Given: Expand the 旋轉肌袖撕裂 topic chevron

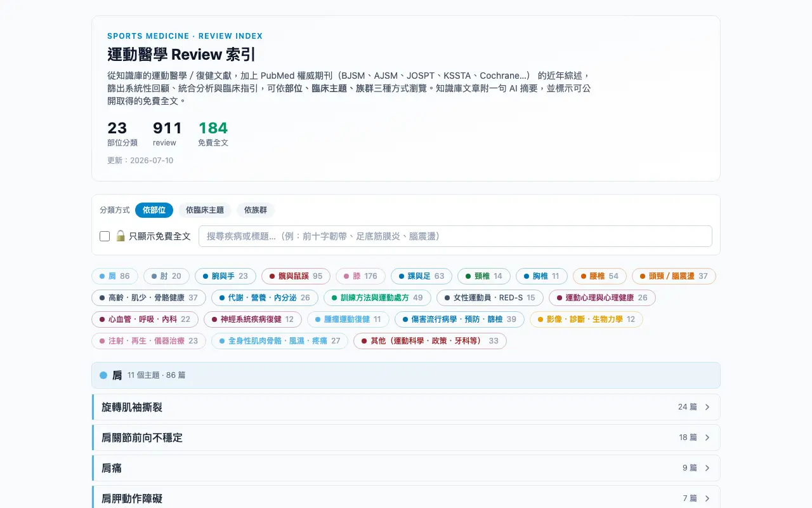Looking at the screenshot, I should pyautogui.click(x=707, y=407).
